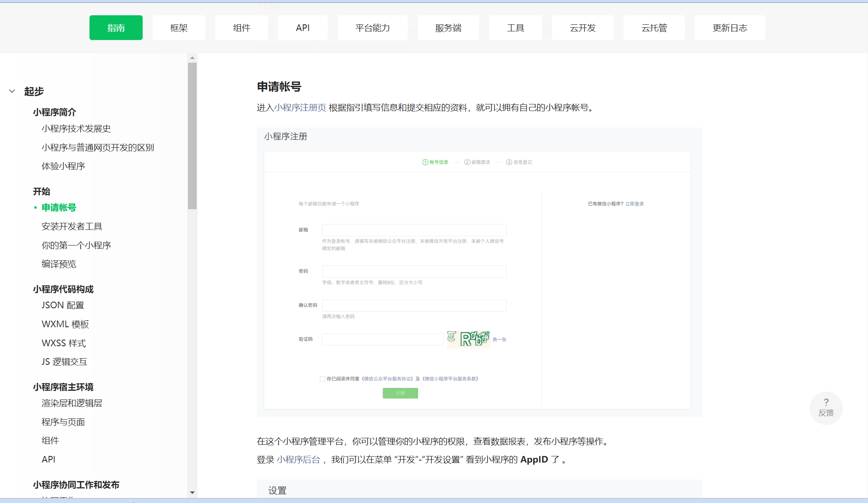The image size is (868, 503).
Task: Click sidebar scrollbar up arrow
Action: [192, 58]
